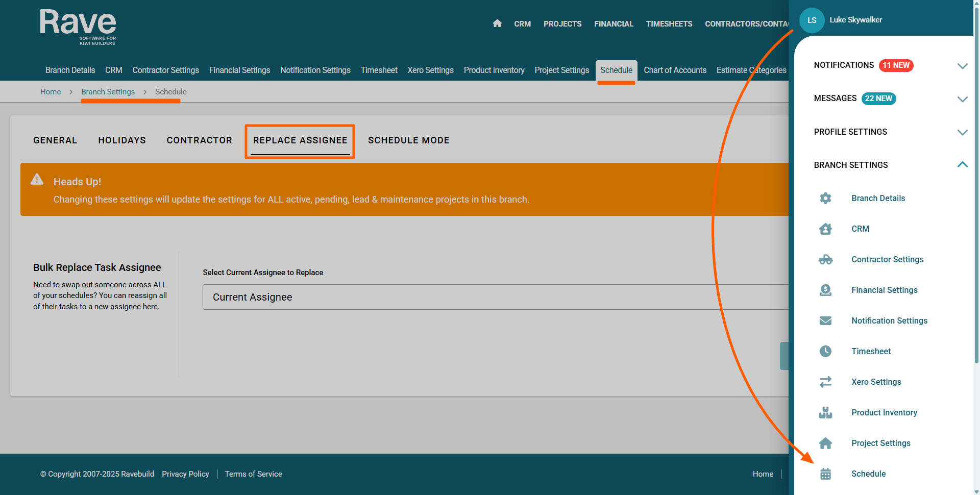This screenshot has height=495, width=980.
Task: Switch to the Holidays tab
Action: 122,140
